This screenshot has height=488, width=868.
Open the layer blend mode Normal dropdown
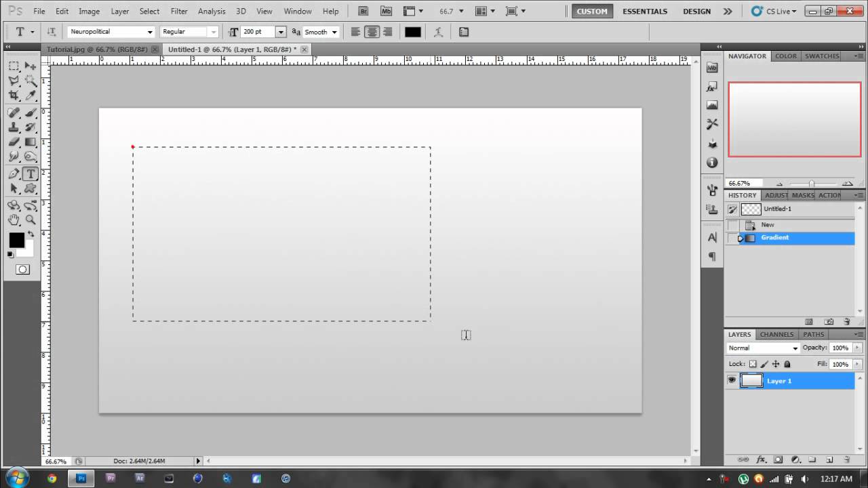click(x=763, y=348)
